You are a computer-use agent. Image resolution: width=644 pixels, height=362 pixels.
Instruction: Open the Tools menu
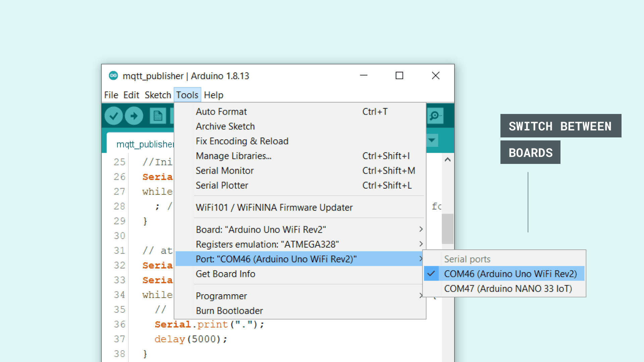[187, 95]
